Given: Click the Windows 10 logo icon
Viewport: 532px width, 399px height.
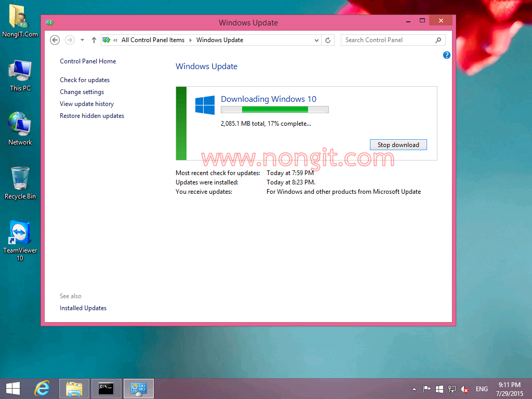Looking at the screenshot, I should [x=205, y=105].
